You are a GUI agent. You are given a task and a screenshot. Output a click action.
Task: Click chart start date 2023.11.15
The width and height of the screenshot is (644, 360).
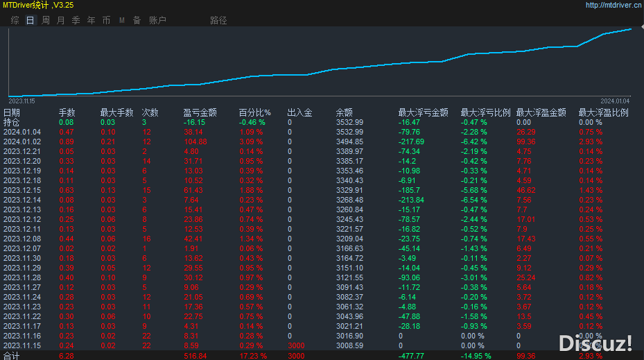[21, 101]
